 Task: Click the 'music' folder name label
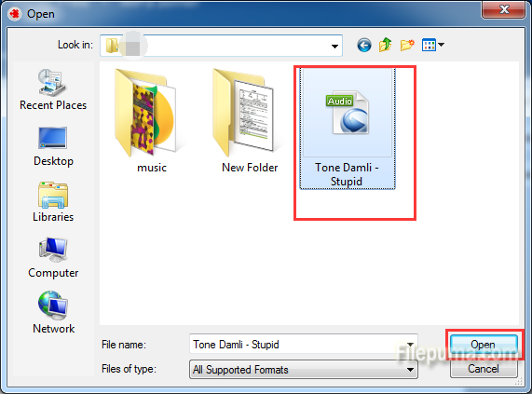click(x=151, y=168)
